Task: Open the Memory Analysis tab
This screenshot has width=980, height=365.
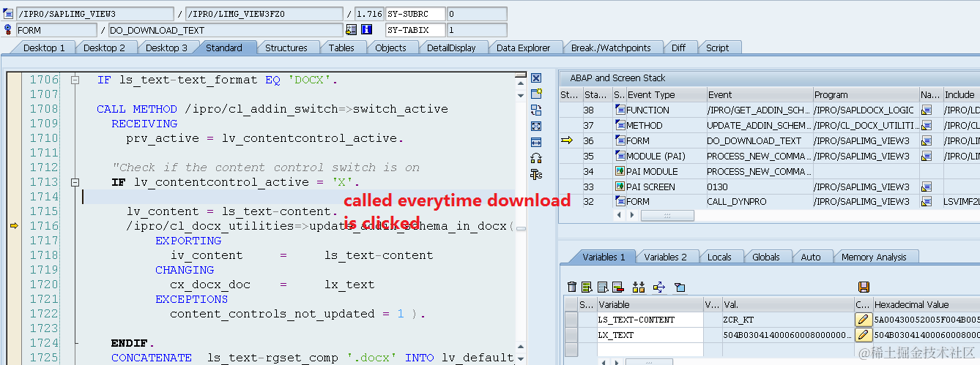Action: 874,257
